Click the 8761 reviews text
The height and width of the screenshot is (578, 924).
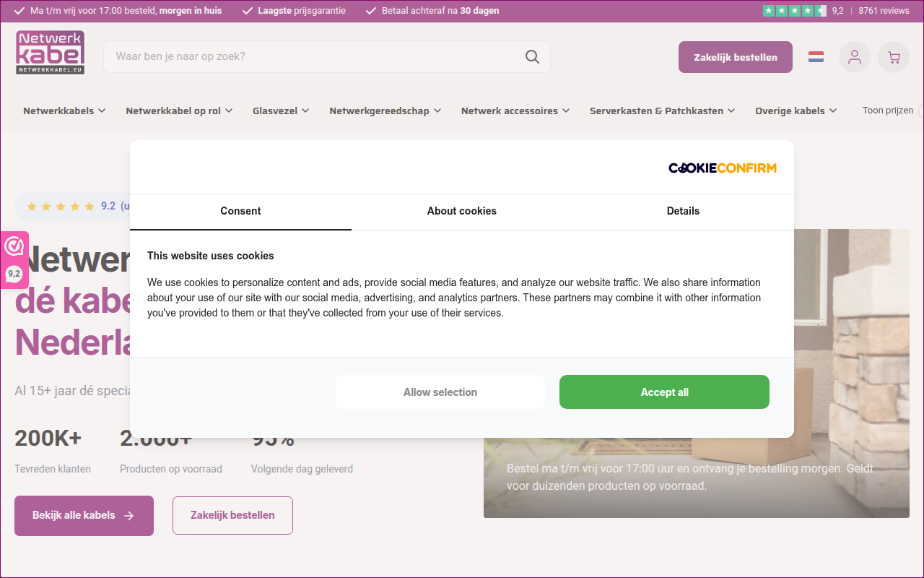pos(884,11)
